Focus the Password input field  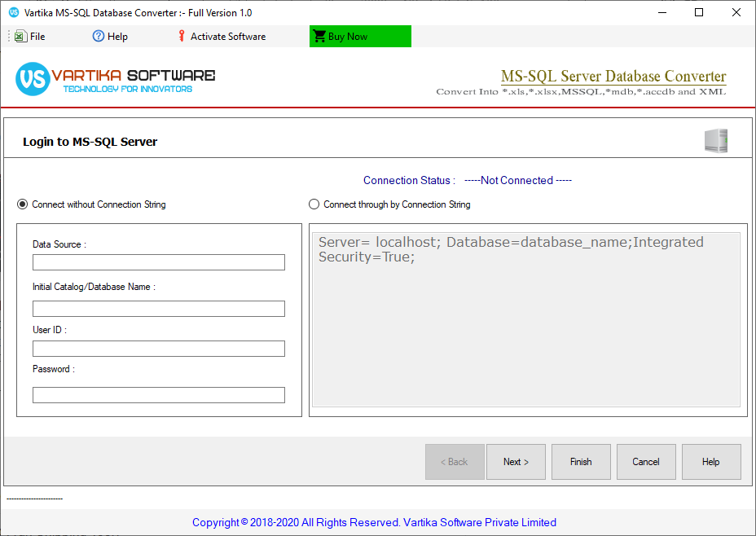(x=159, y=395)
